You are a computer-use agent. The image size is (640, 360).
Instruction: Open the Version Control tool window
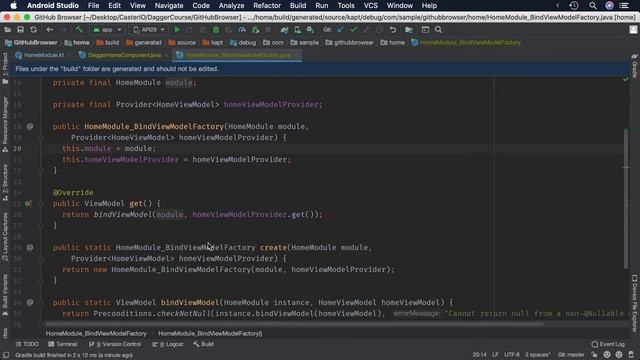tap(115, 344)
